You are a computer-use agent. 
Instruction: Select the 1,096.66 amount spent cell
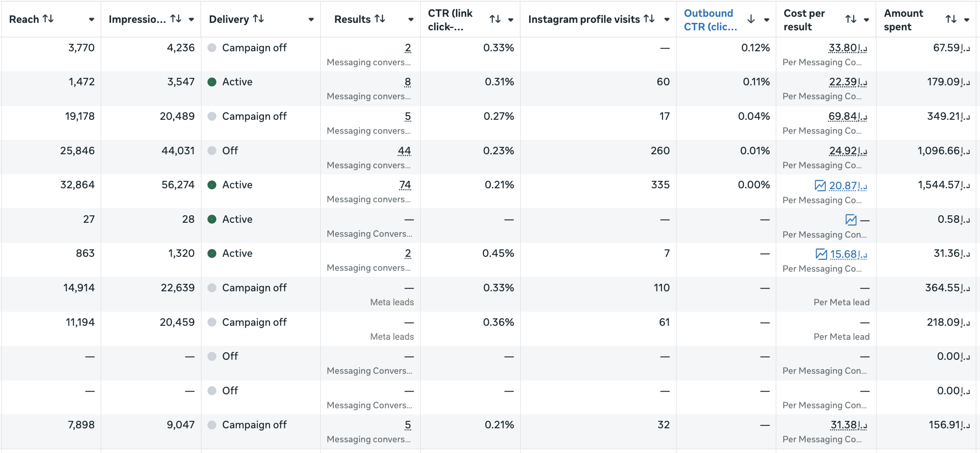[943, 151]
